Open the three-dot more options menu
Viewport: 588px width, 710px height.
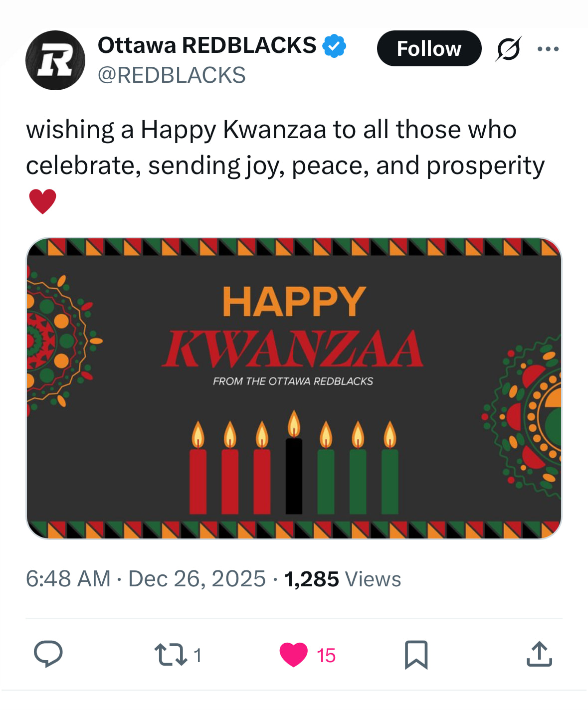[x=548, y=49]
